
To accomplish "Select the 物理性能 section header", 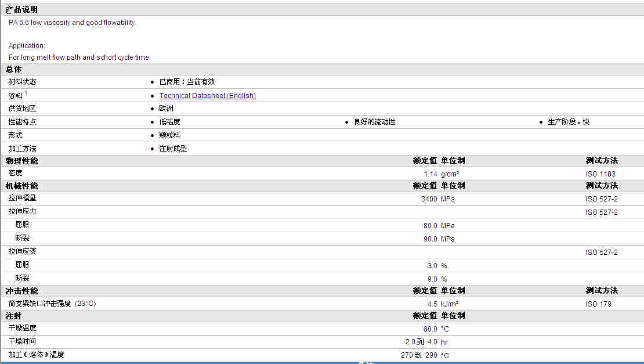I will (22, 161).
